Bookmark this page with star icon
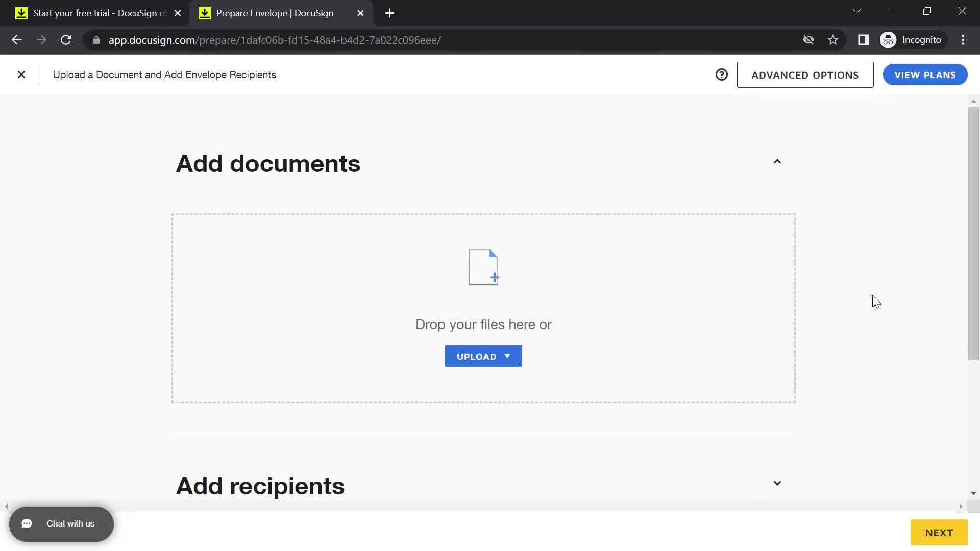This screenshot has height=551, width=980. coord(833,40)
